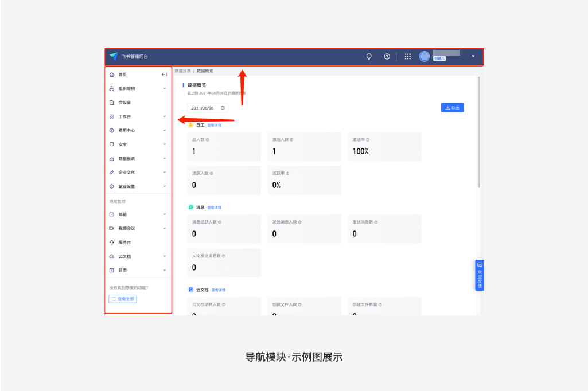
Task: Click the vertical page scrollbar
Action: pyautogui.click(x=479, y=132)
